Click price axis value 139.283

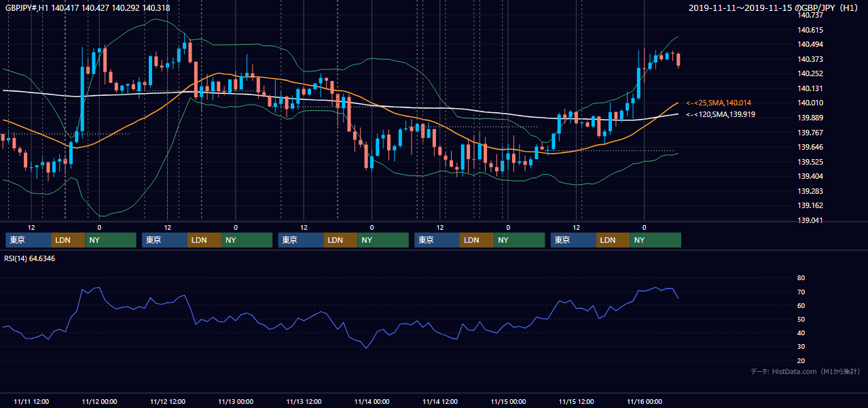pyautogui.click(x=810, y=191)
